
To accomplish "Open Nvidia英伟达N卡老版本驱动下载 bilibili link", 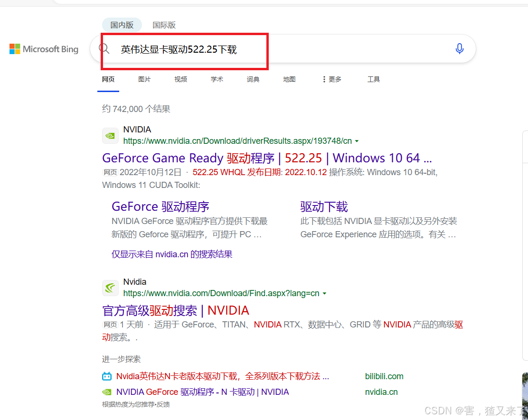I will tap(223, 376).
